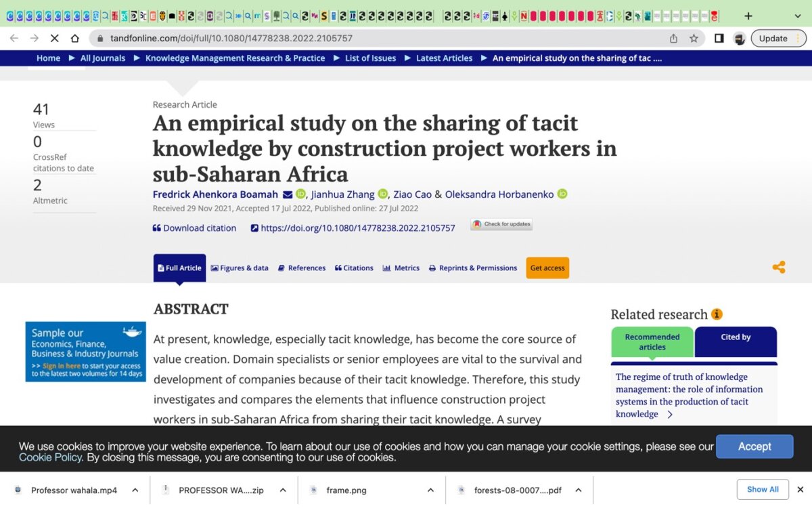Image resolution: width=812 pixels, height=508 pixels.
Task: Open the browser side panel icon
Action: (719, 39)
